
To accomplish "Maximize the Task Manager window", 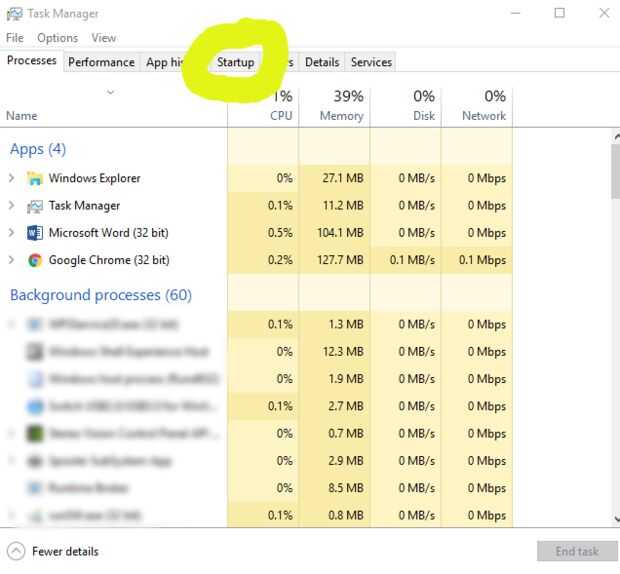I will 560,13.
